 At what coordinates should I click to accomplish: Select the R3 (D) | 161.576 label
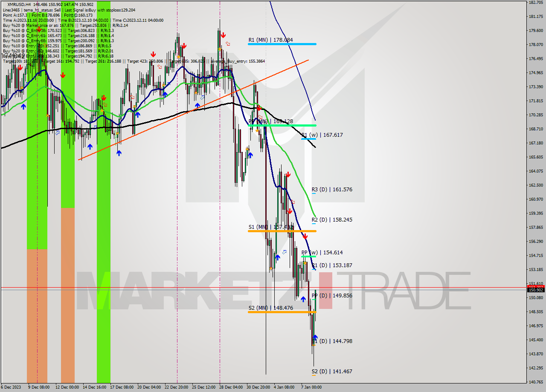point(332,189)
